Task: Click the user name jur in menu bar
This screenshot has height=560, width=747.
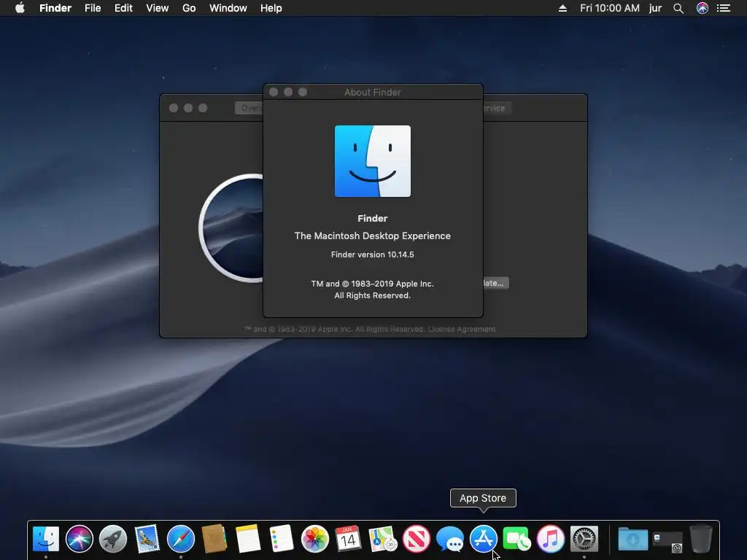Action: [655, 8]
